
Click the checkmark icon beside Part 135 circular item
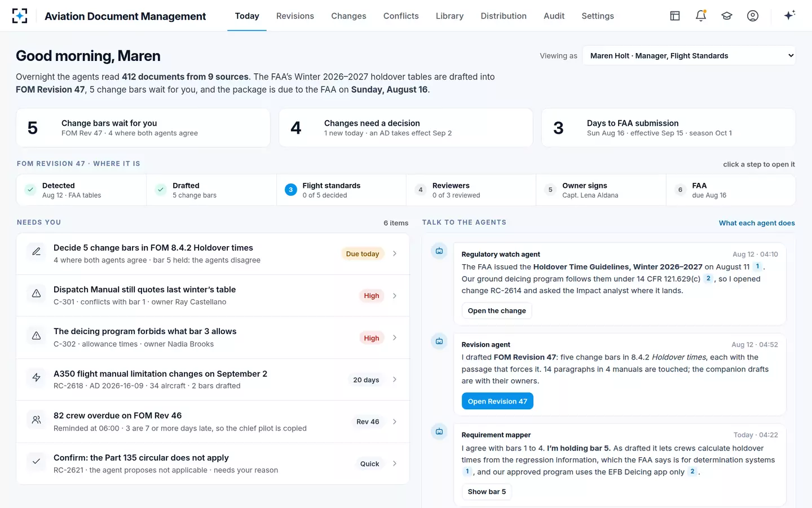tap(36, 462)
